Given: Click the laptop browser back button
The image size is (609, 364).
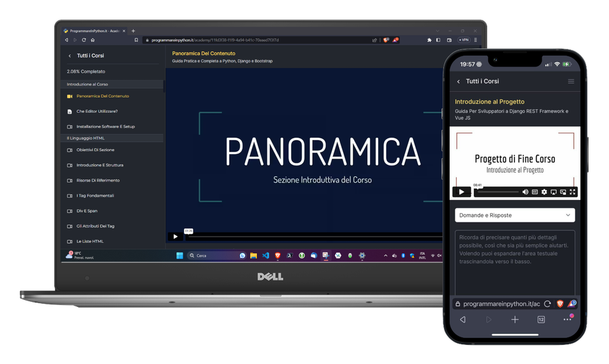Looking at the screenshot, I should [67, 40].
